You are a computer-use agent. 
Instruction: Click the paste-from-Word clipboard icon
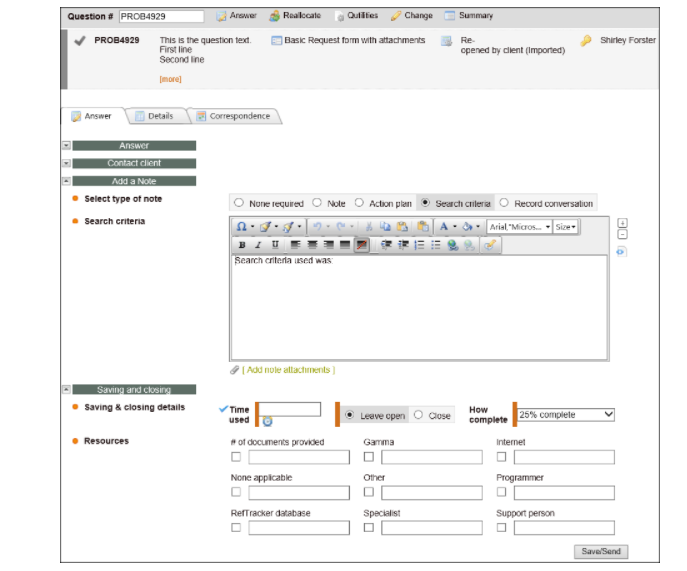pos(423,227)
